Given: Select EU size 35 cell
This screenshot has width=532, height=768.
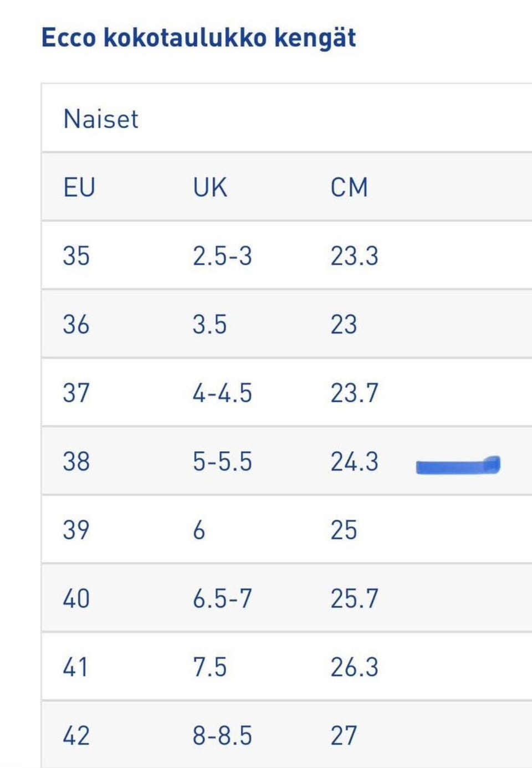Looking at the screenshot, I should [76, 256].
